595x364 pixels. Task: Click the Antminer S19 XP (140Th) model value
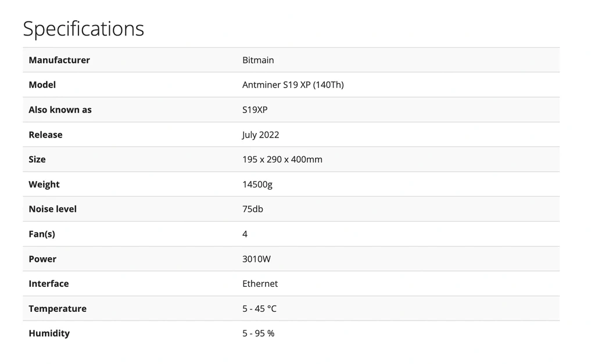point(293,85)
